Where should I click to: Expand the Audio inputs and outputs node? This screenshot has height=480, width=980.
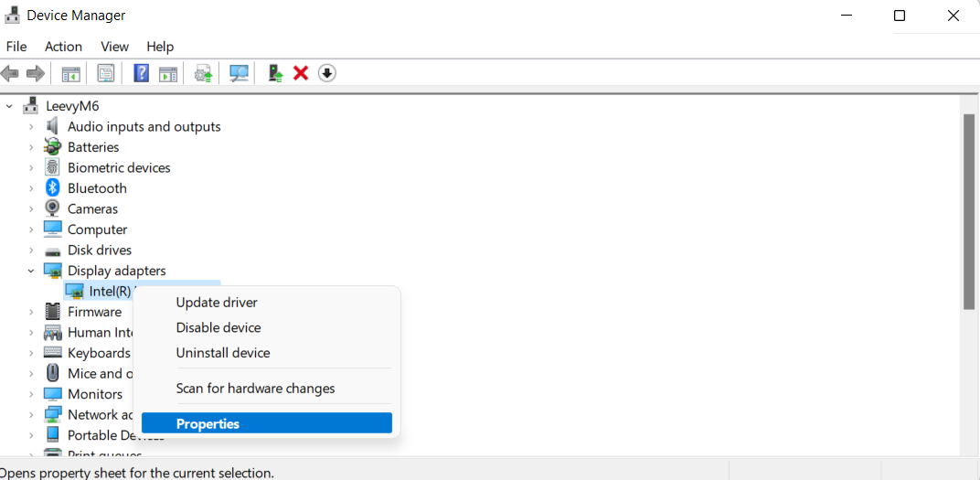[x=31, y=127]
